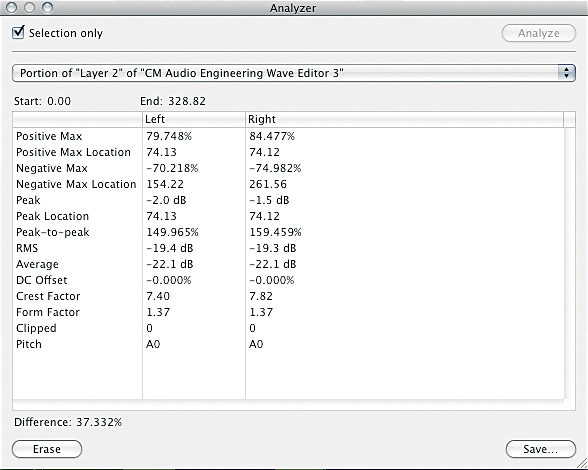This screenshot has width=588, height=470.
Task: Click the Left Negative Max value -70.218%
Action: (172, 168)
